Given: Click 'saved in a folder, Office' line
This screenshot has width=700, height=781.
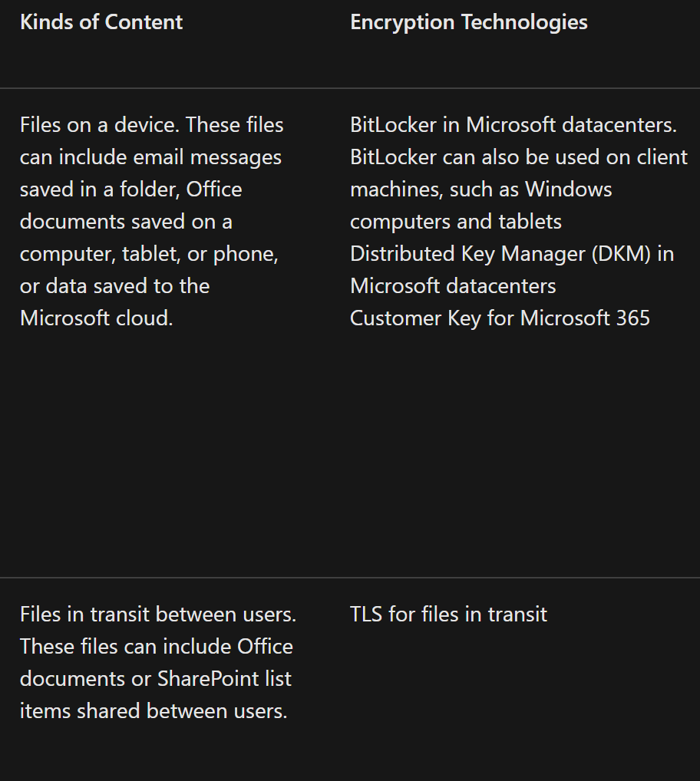Looking at the screenshot, I should (130, 189).
